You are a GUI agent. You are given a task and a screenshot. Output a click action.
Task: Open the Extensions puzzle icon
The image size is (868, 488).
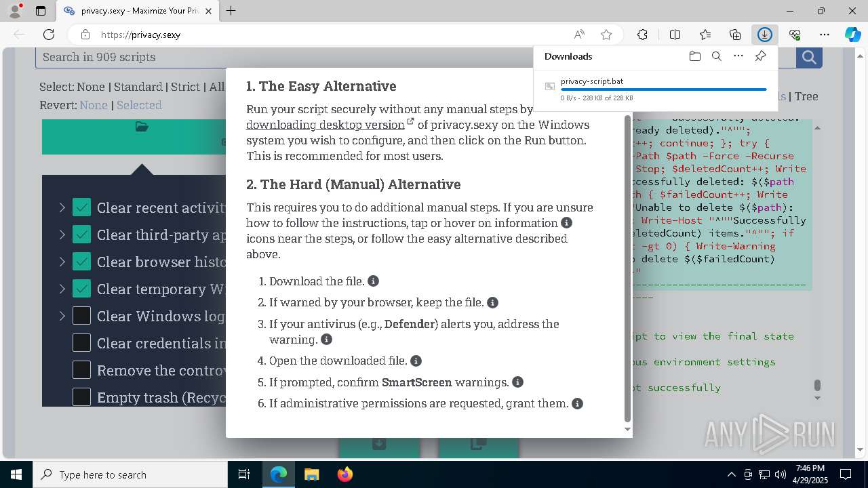pyautogui.click(x=642, y=35)
